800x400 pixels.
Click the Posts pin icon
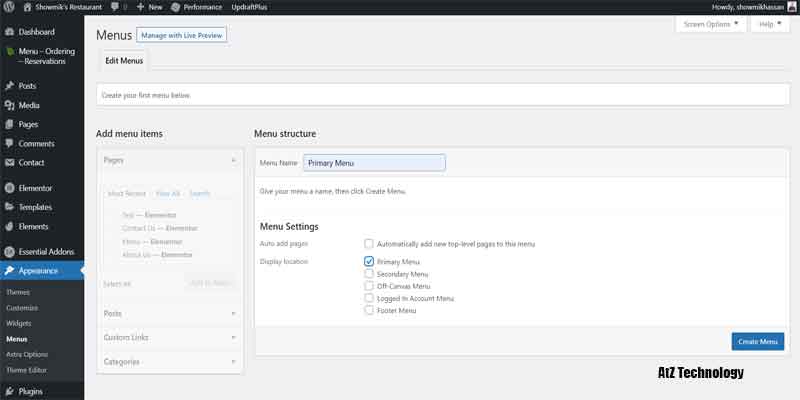(9, 86)
